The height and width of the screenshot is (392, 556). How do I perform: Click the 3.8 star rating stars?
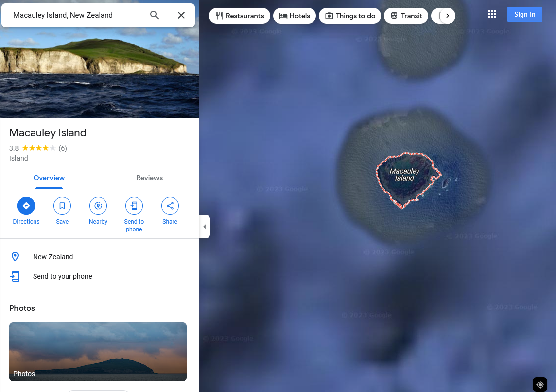point(39,148)
